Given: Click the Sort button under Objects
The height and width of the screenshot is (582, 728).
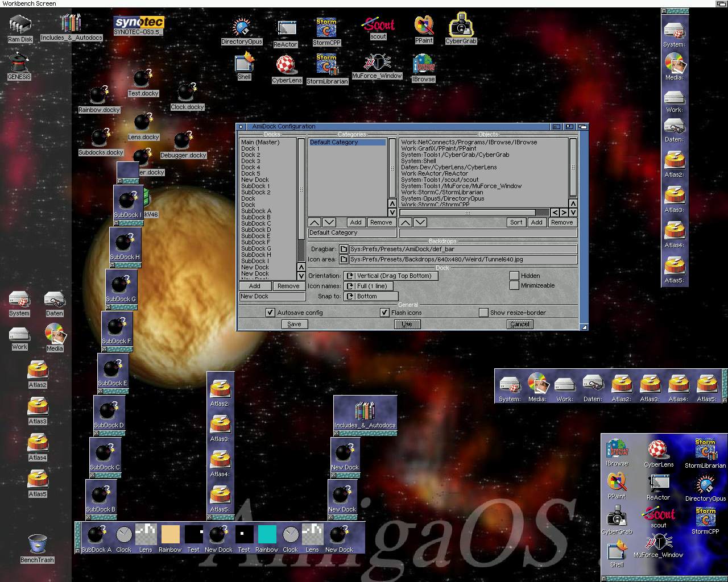Looking at the screenshot, I should point(516,222).
